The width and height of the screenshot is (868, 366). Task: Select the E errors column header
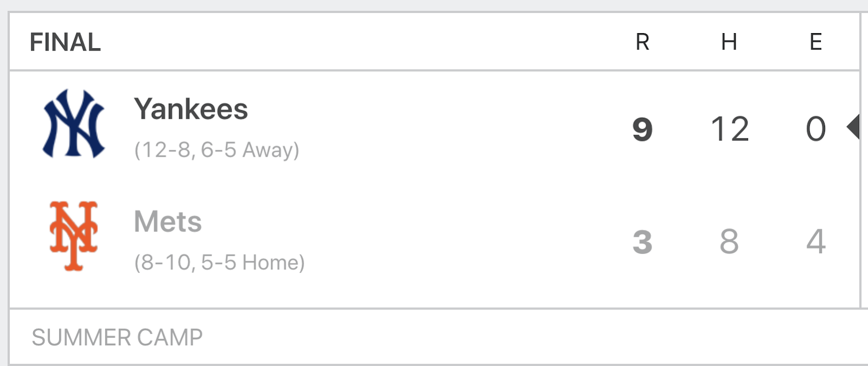pyautogui.click(x=815, y=42)
